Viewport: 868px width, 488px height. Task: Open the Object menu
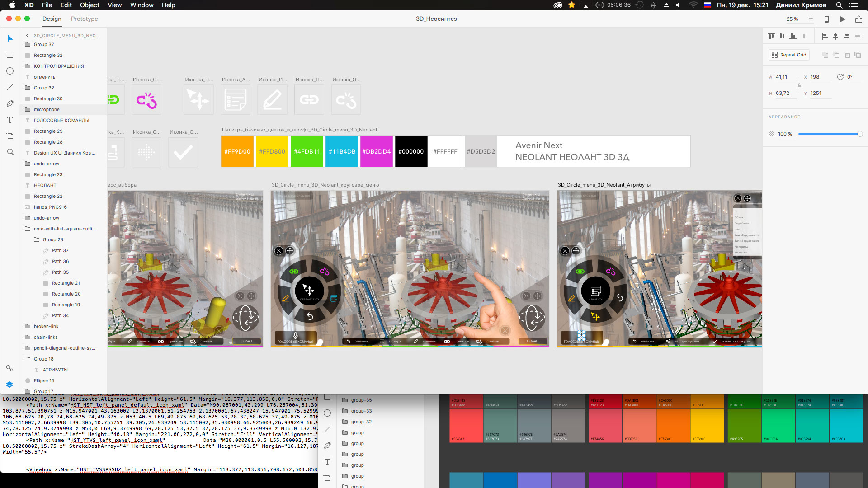pos(90,5)
